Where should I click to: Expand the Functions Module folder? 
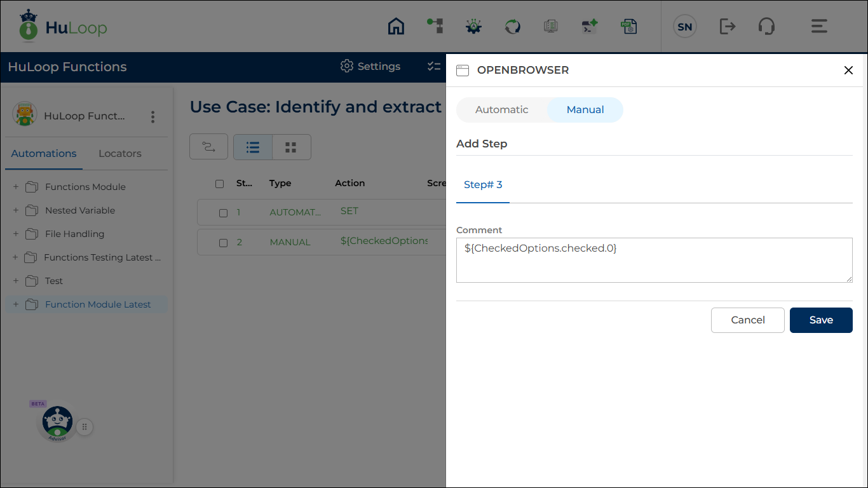coord(16,187)
